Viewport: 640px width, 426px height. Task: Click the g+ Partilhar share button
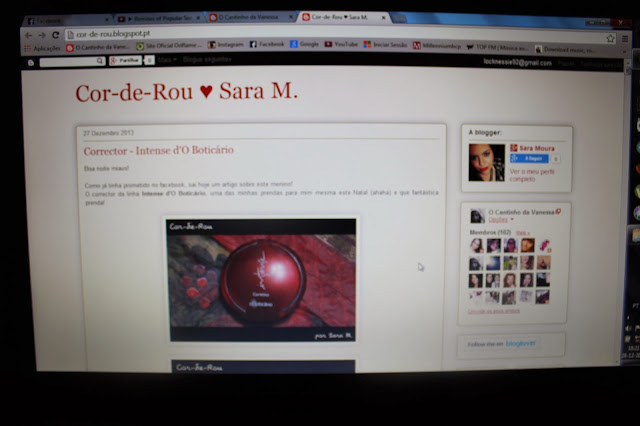coord(125,60)
